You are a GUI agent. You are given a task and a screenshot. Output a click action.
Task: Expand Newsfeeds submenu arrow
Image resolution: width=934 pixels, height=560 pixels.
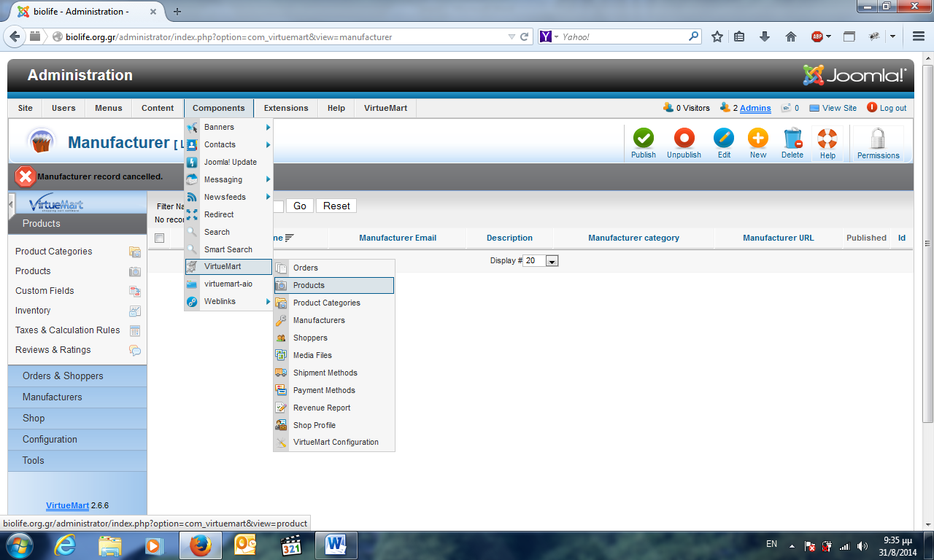tap(269, 197)
